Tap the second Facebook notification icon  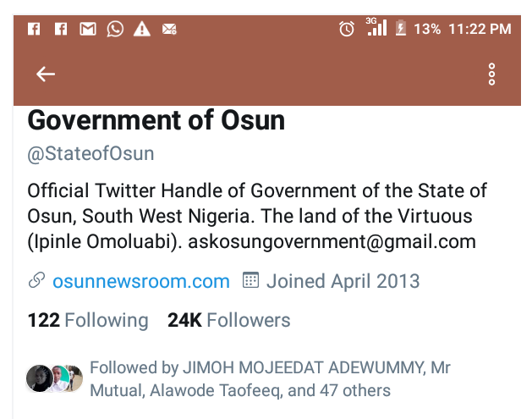pyautogui.click(x=61, y=29)
